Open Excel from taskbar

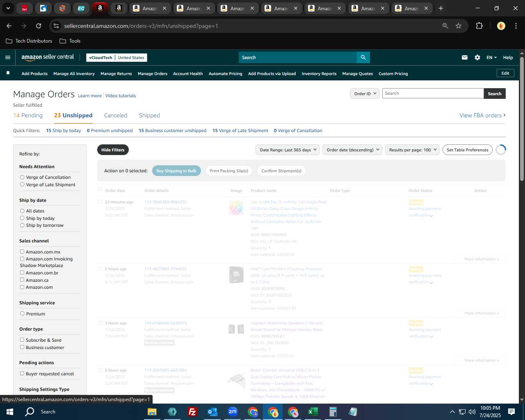point(313,412)
